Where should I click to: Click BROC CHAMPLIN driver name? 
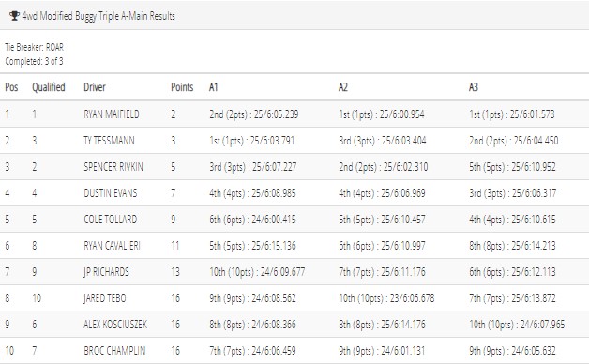tap(114, 351)
